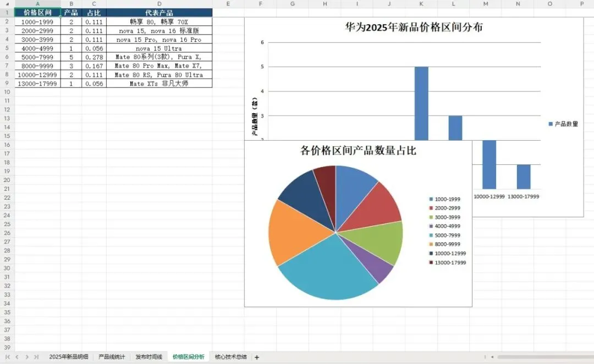Jump to last sheet with navigation arrow
The height and width of the screenshot is (364, 594).
click(36, 357)
